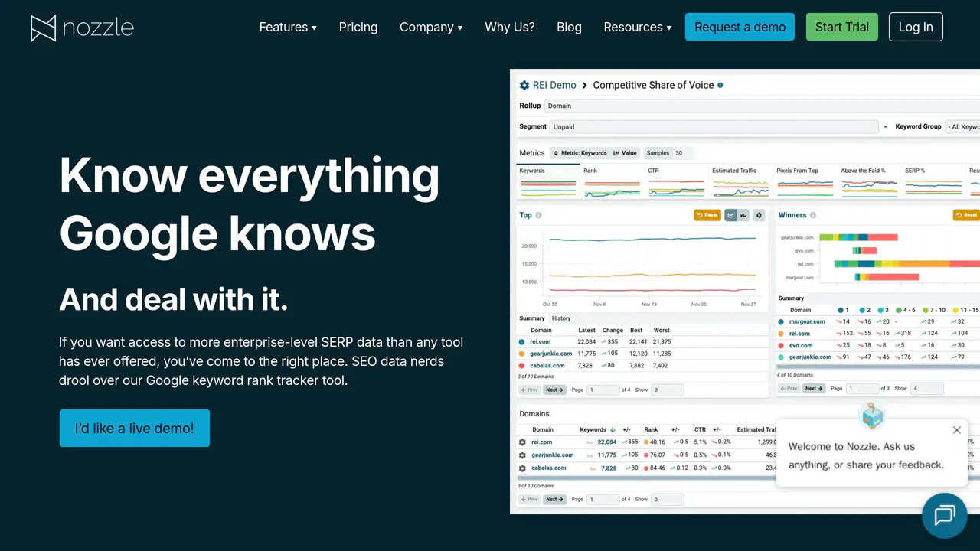Select the CTR metric tab
The height and width of the screenshot is (551, 980).
pyautogui.click(x=676, y=181)
